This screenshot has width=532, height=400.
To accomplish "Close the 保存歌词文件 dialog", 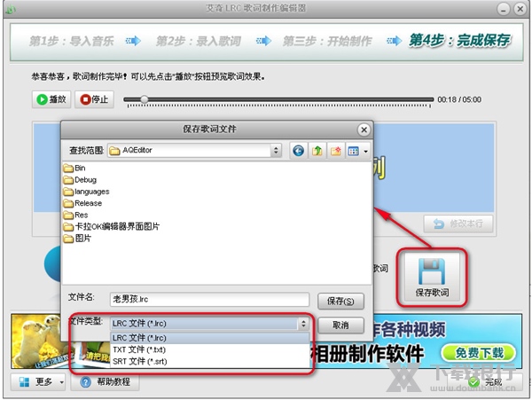I will 364,129.
